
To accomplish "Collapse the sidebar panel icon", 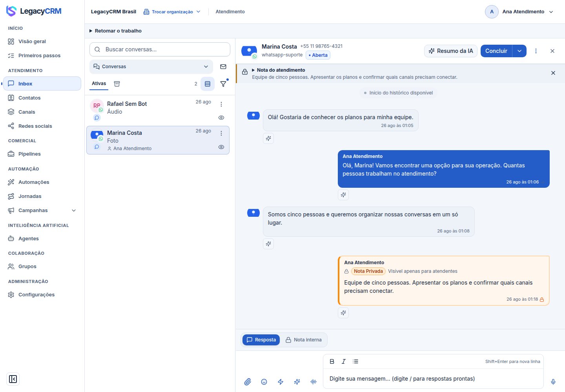I will 13,379.
